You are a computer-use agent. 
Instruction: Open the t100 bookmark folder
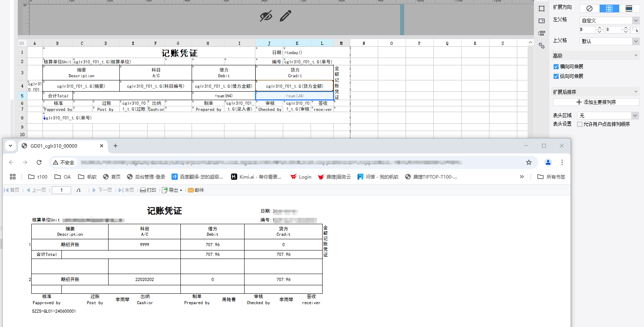pyautogui.click(x=38, y=177)
